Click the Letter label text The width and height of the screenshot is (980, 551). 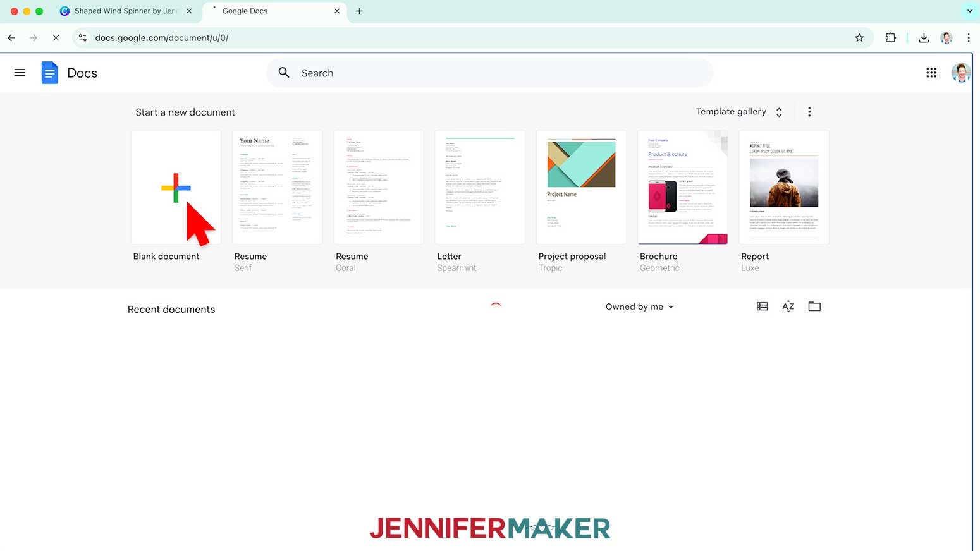click(x=449, y=257)
